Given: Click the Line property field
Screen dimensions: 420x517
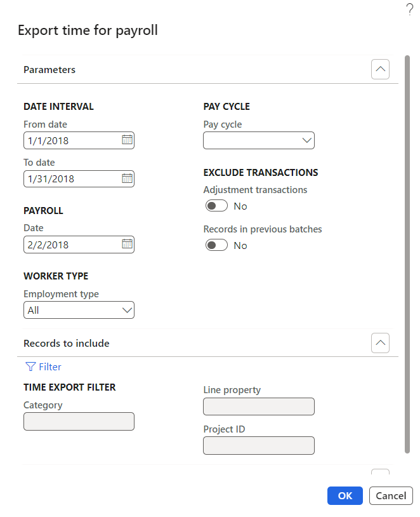Looking at the screenshot, I should point(259,406).
